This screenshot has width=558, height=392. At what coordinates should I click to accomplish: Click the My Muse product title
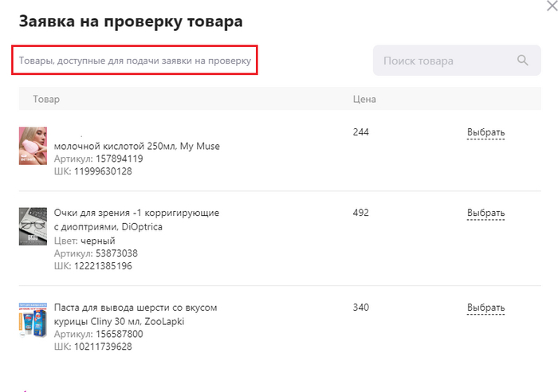[136, 146]
